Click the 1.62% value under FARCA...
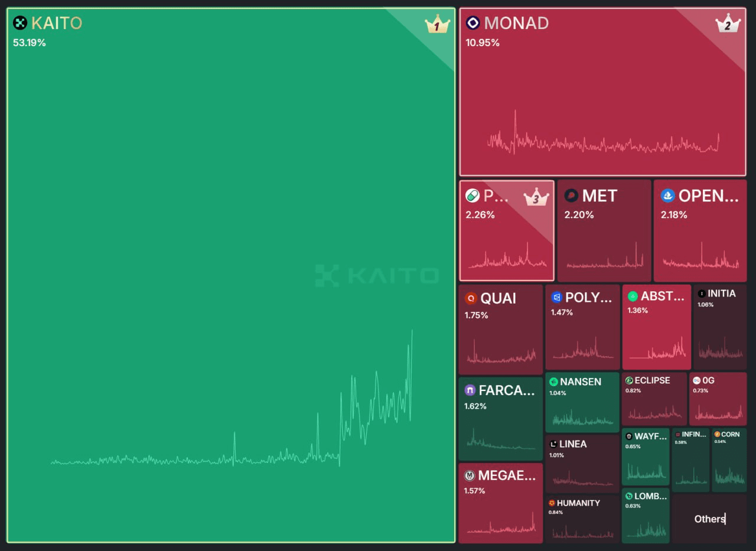 (475, 406)
